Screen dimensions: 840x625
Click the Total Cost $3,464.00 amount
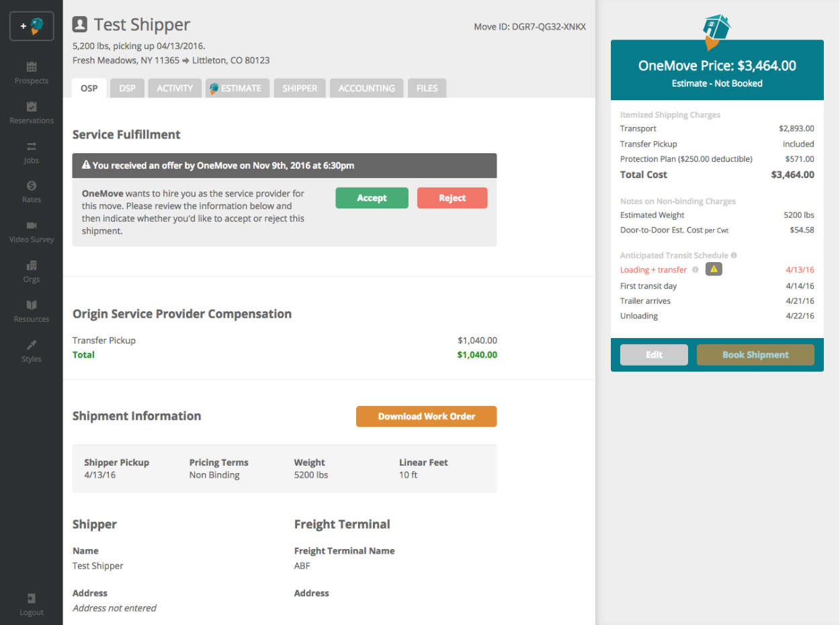coord(793,175)
